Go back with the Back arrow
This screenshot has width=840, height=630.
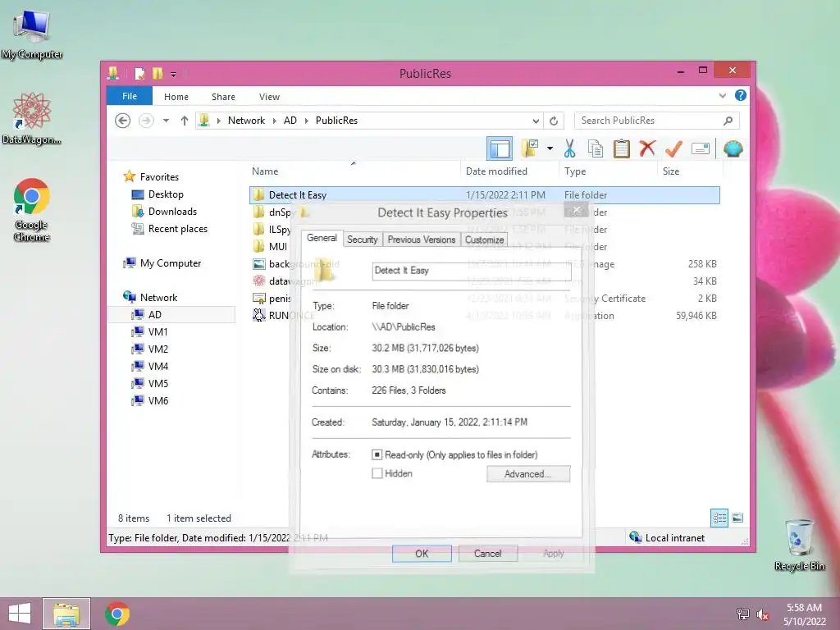(123, 121)
